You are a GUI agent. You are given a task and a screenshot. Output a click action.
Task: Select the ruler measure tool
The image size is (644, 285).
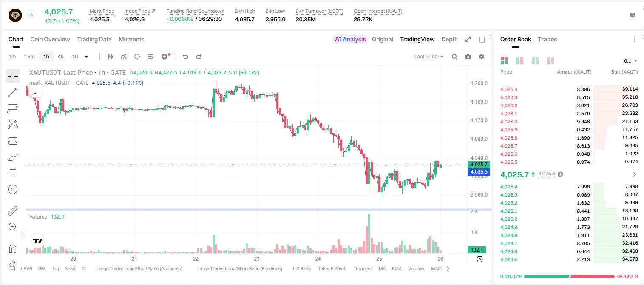(13, 211)
